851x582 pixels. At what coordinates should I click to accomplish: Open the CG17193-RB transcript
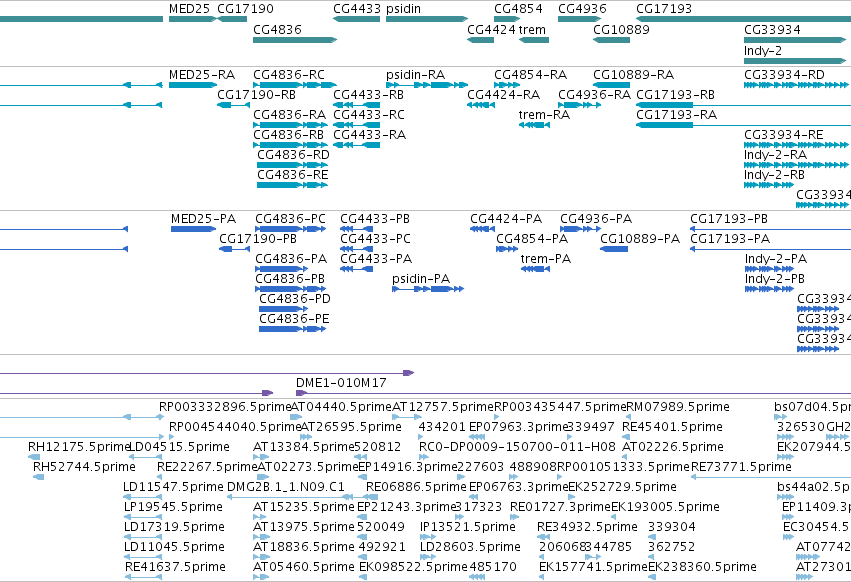744,105
